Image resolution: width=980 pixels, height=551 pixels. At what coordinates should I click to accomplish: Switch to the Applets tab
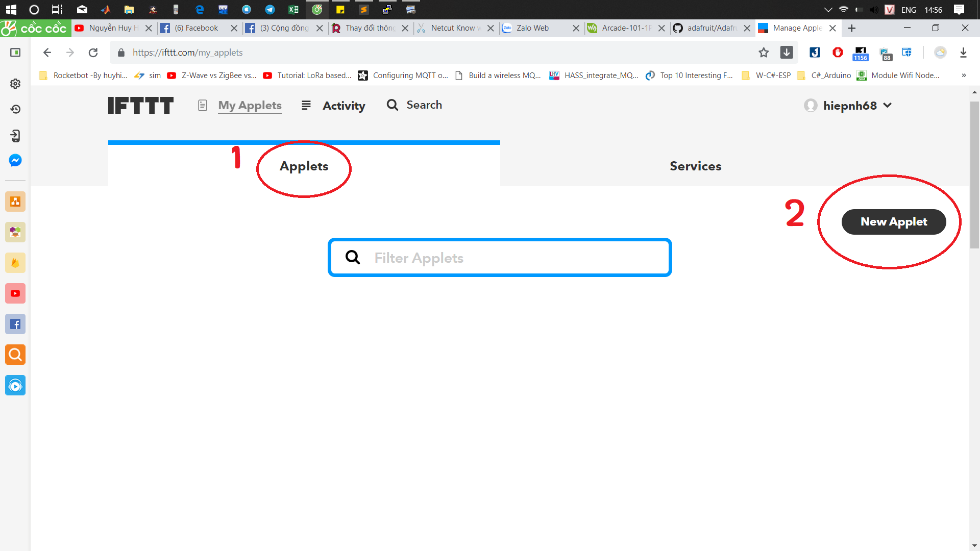click(304, 166)
